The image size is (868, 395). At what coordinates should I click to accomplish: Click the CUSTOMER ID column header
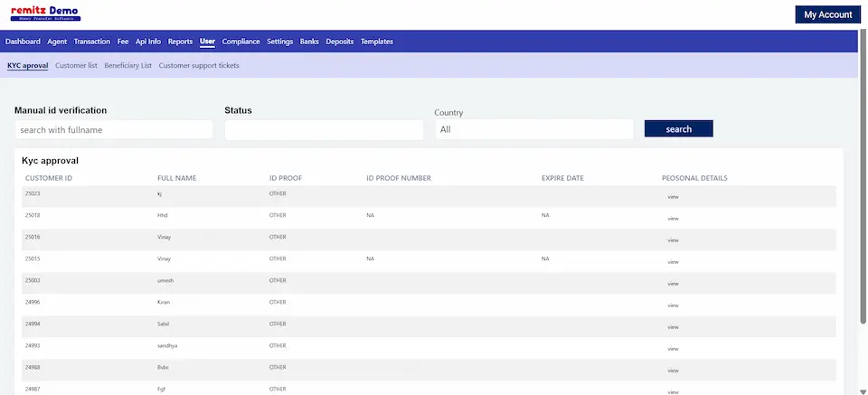49,178
